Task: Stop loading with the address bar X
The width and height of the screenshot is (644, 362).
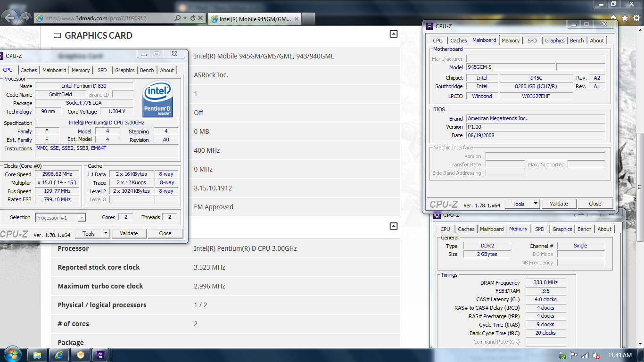Action: point(200,18)
